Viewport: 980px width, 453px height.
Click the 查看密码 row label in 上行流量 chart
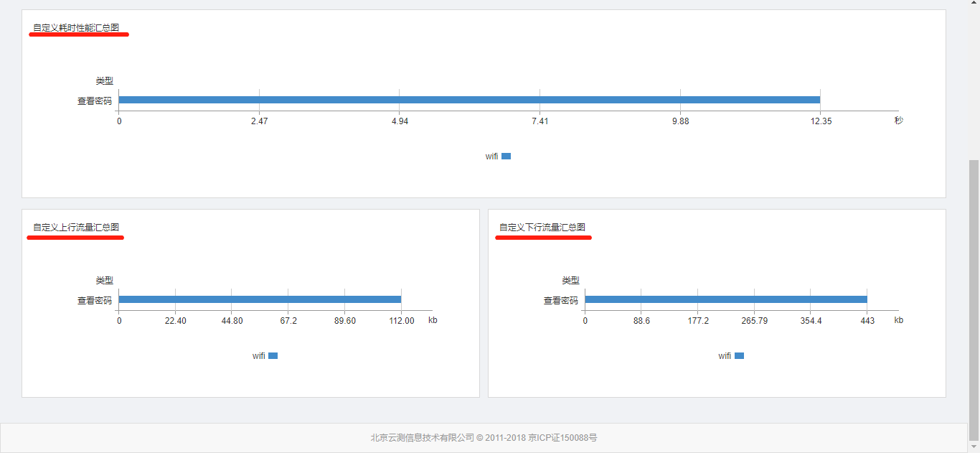(x=95, y=301)
